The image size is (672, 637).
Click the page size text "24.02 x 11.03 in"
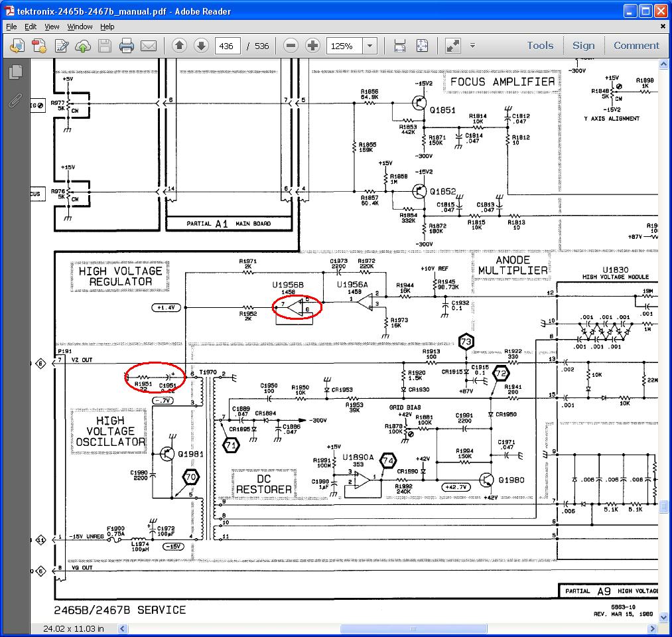(73, 628)
